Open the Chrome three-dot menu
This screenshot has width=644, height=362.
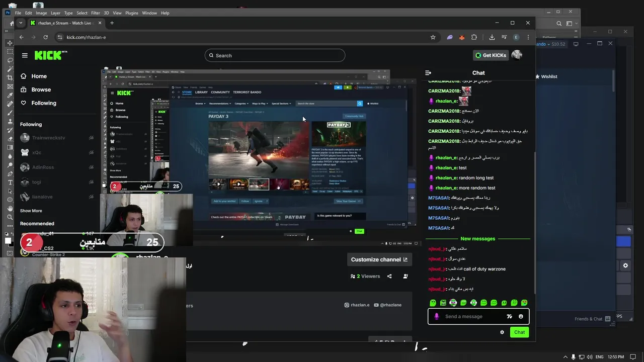[x=528, y=37]
